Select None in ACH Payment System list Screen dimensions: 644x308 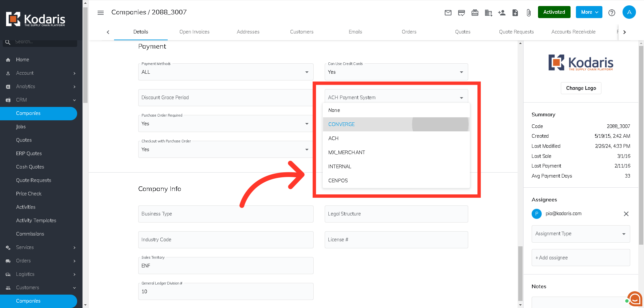tap(396, 110)
